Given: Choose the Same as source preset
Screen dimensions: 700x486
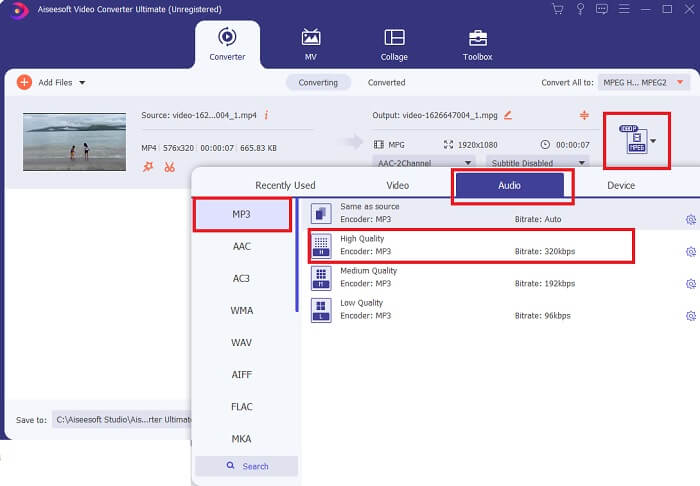Looking at the screenshot, I should point(501,213).
